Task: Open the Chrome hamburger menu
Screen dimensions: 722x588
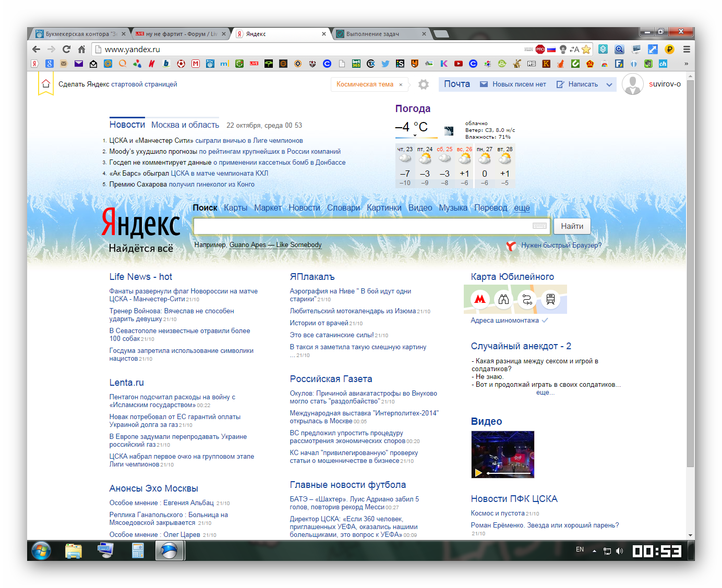Action: [x=687, y=49]
